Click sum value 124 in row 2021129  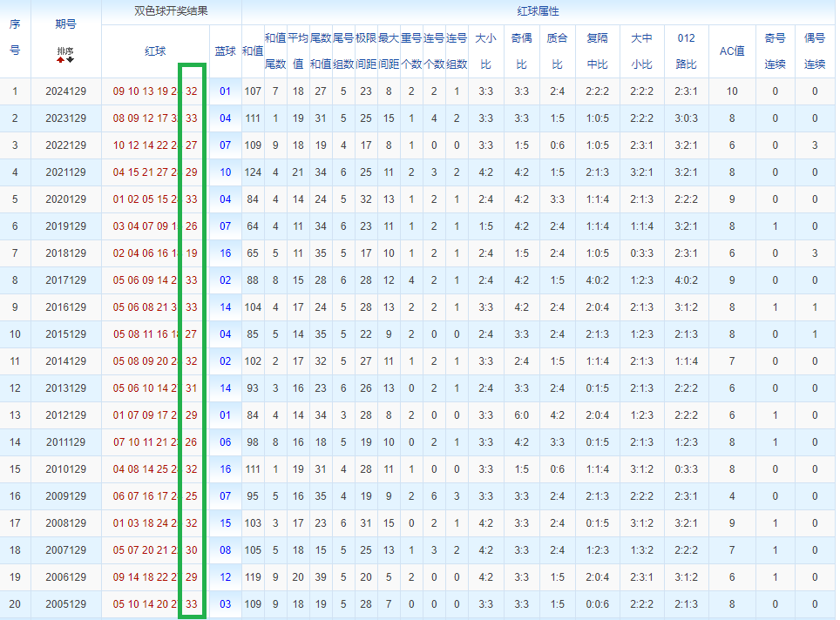pyautogui.click(x=253, y=172)
